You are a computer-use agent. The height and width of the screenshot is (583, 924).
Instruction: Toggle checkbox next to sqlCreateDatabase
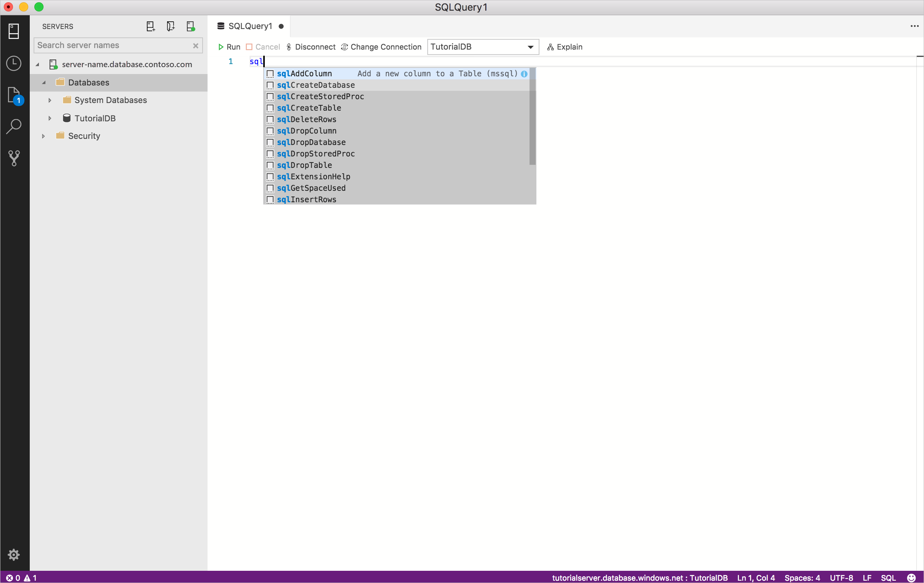tap(270, 85)
